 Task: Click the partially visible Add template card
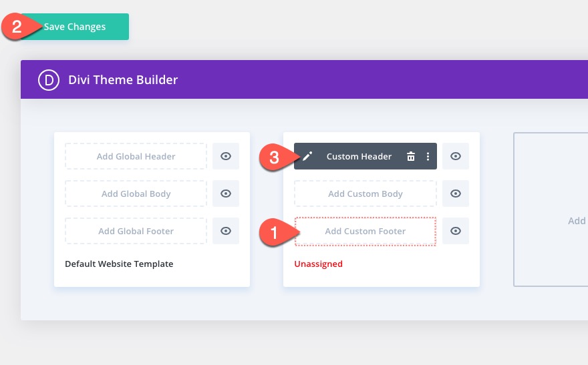coord(551,210)
